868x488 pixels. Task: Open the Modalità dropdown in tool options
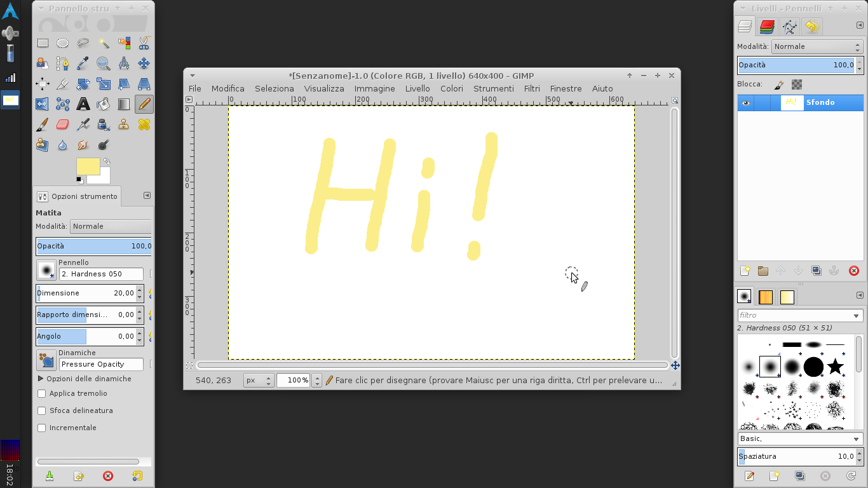[x=111, y=226]
